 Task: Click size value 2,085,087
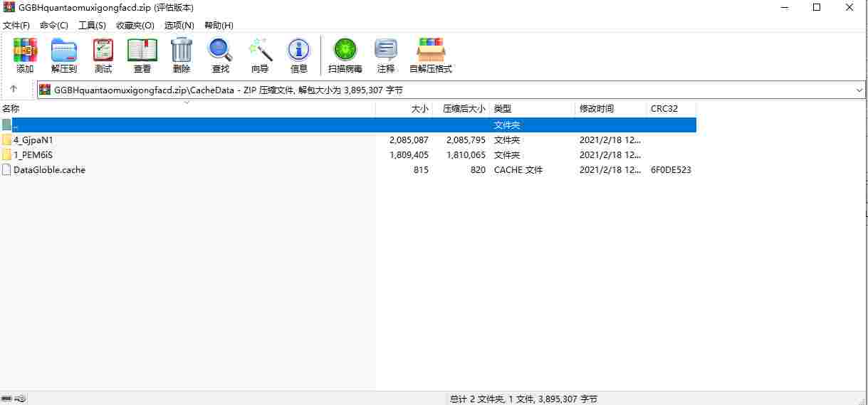click(409, 140)
